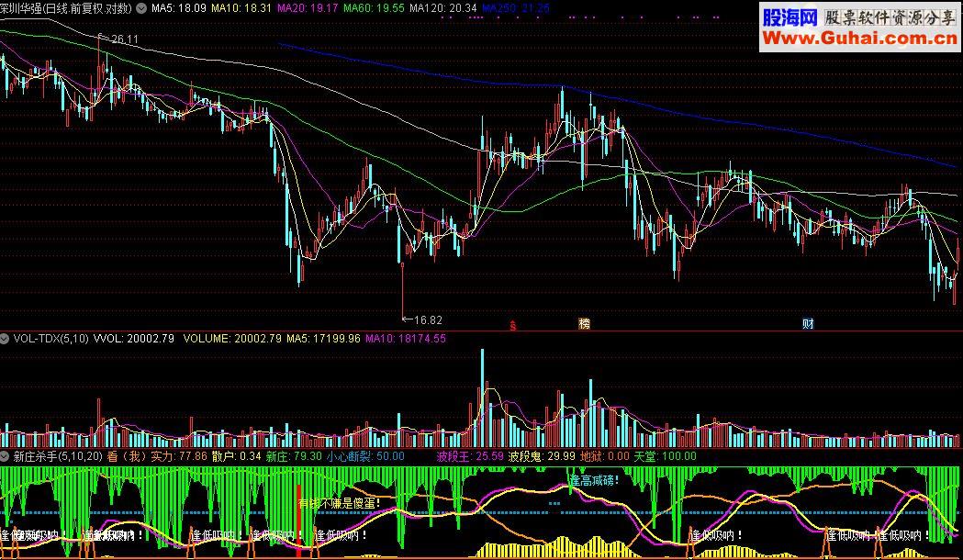Click the 波段鬼: 29.99 value
The height and width of the screenshot is (560, 963).
[x=542, y=456]
